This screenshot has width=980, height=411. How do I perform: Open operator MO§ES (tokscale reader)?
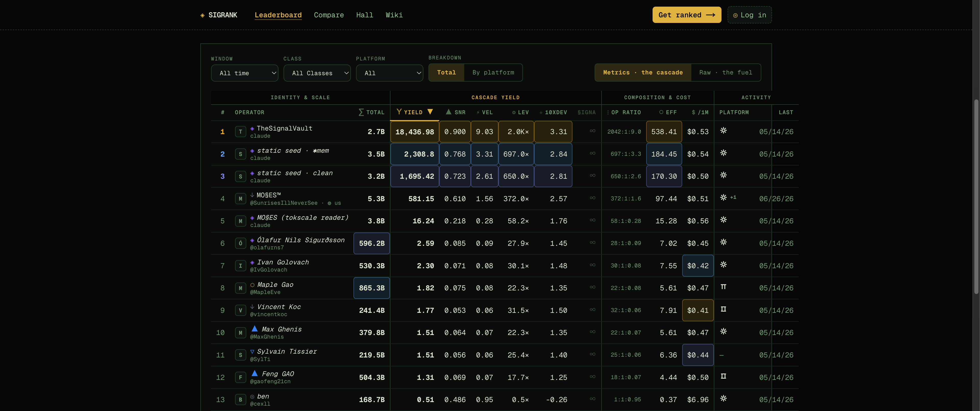point(302,217)
